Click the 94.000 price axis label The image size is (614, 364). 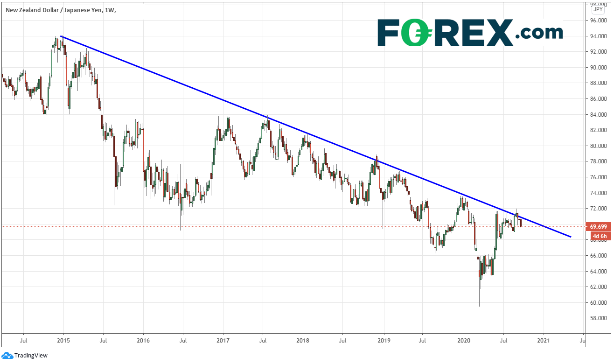click(598, 36)
